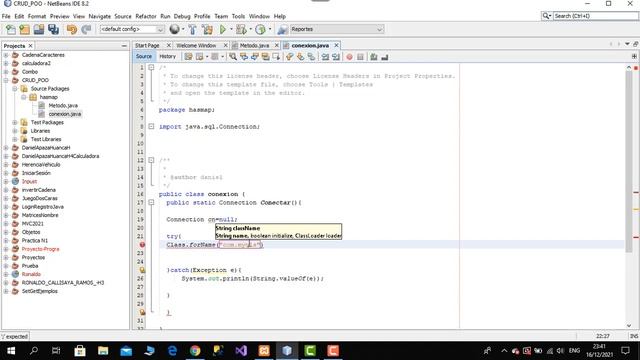The image size is (640, 360).
Task: Click the Clean and Build icon
Action: point(207,29)
